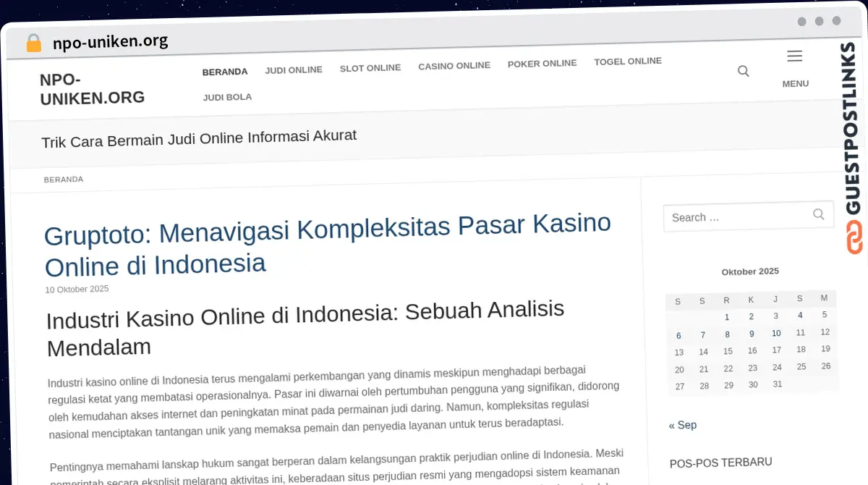Open the JUDI ONLINE menu item

pos(294,70)
